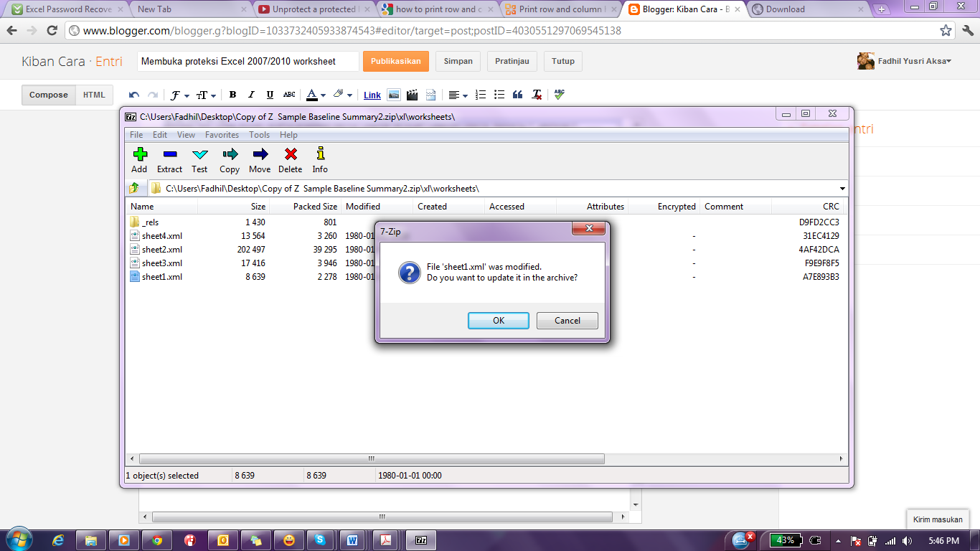Click the Simpan button
Screen dimensions: 980x551
tap(458, 61)
